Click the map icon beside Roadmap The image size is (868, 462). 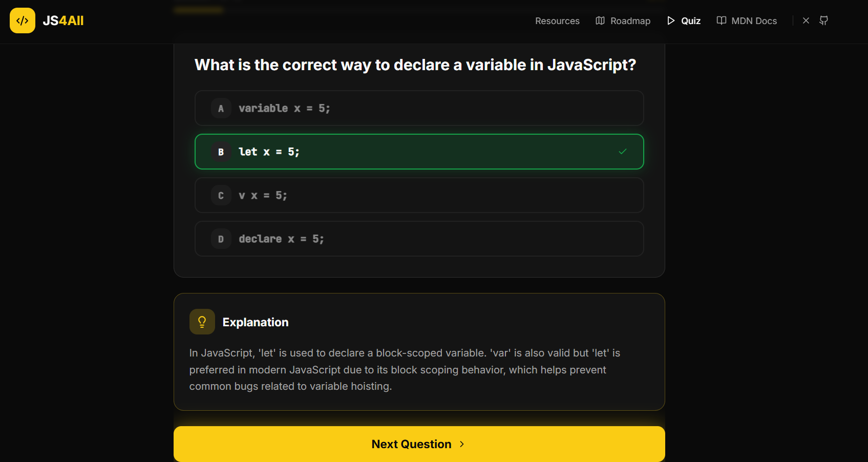click(600, 20)
